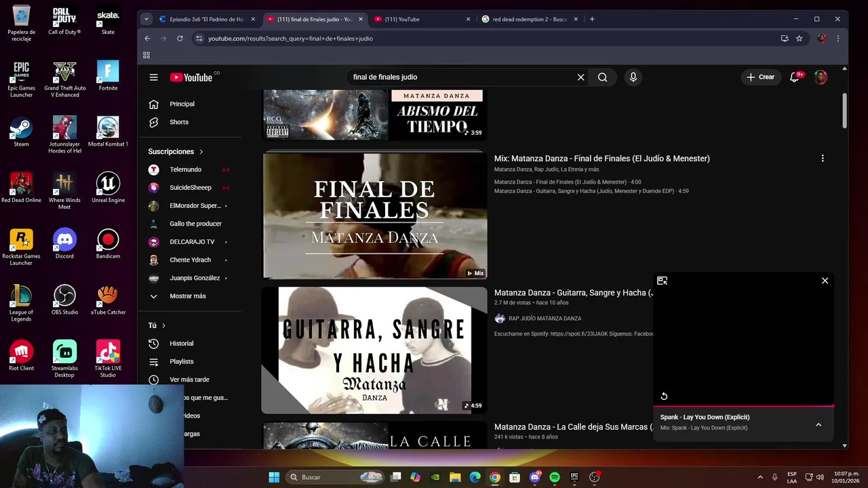Bookmark this page with star icon
The height and width of the screenshot is (488, 868).
click(x=799, y=39)
